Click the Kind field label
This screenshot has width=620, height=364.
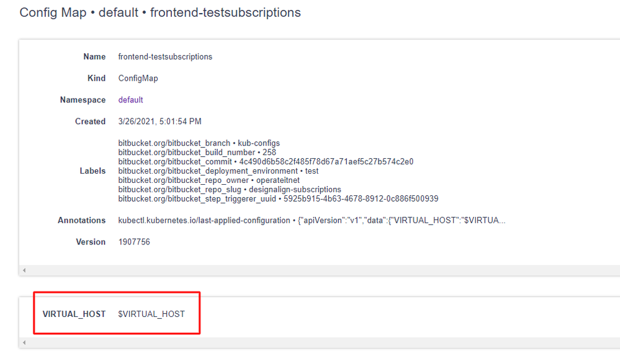96,78
